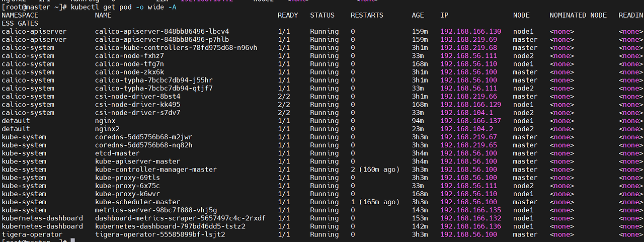Select IP address 192.168.166.136
Image resolution: width=644 pixels, height=242 pixels.
[471, 226]
